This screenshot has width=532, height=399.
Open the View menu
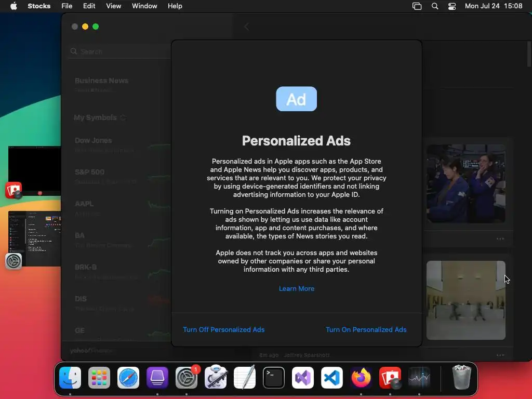[113, 6]
